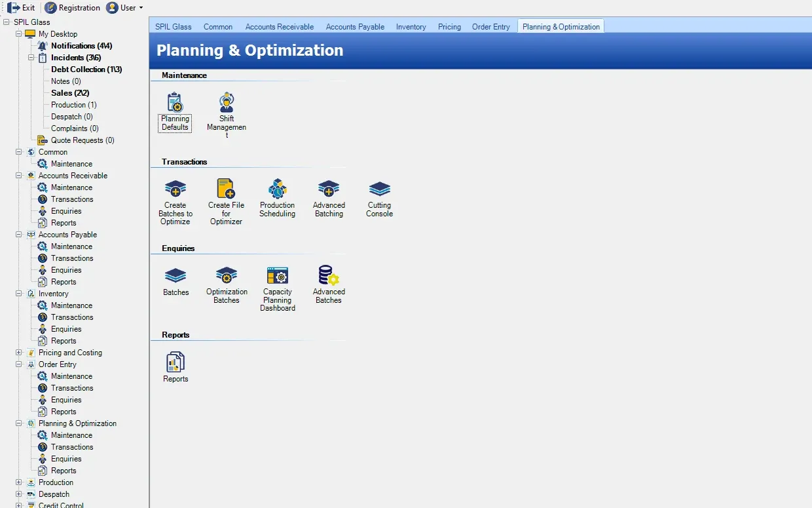
Task: Select Maintenance under Accounts Receivable
Action: click(x=71, y=187)
